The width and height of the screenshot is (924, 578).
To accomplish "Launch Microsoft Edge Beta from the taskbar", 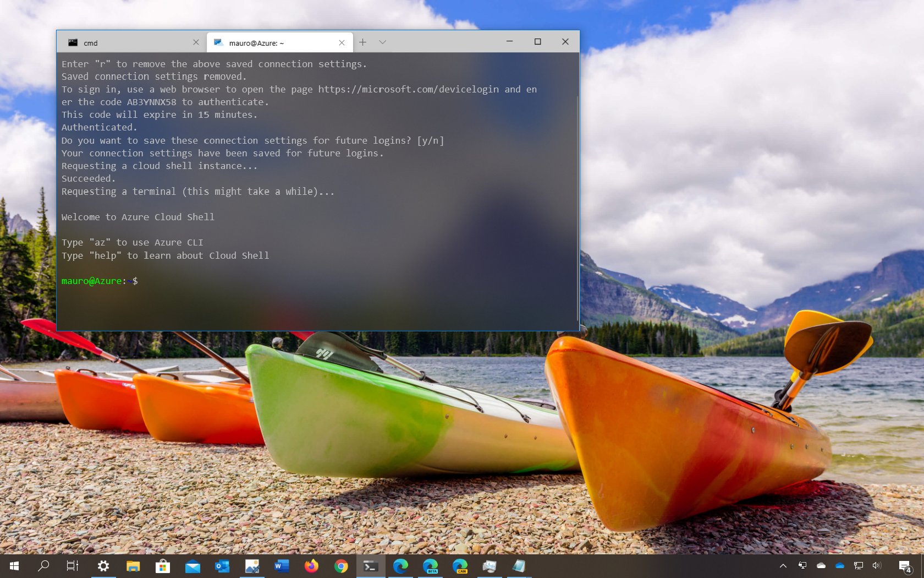I will point(431,566).
